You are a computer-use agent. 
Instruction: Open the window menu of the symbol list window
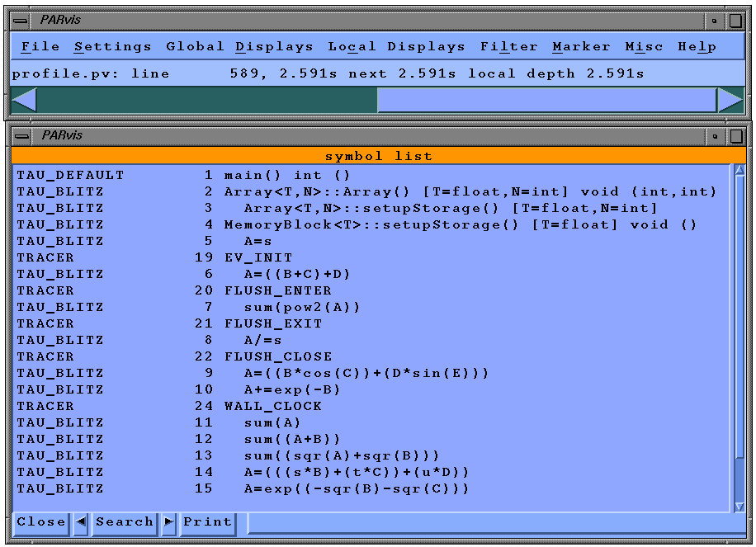pyautogui.click(x=23, y=135)
